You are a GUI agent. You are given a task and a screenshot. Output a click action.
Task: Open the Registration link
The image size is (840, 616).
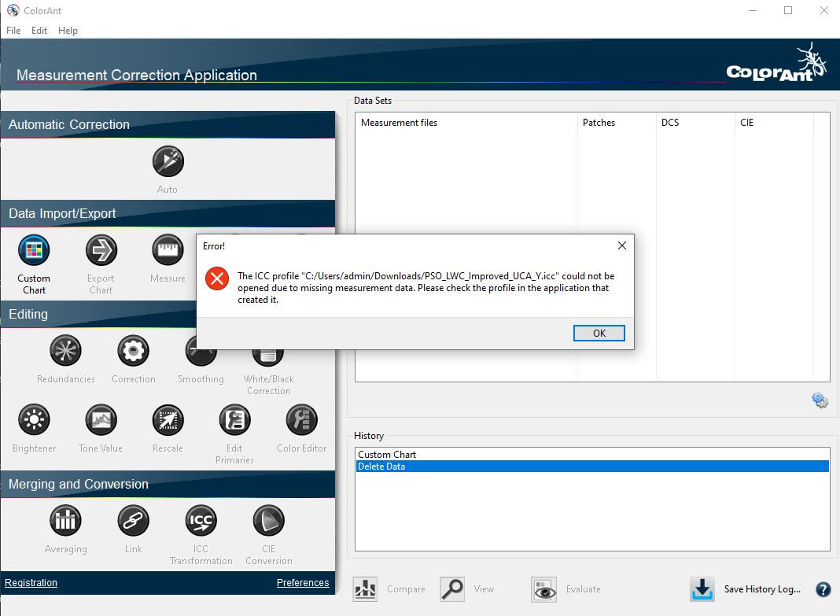click(x=31, y=583)
